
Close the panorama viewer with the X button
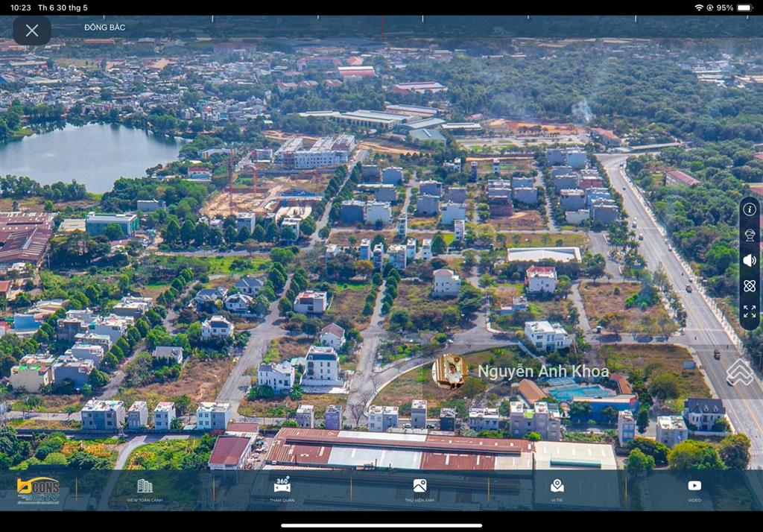click(x=31, y=31)
